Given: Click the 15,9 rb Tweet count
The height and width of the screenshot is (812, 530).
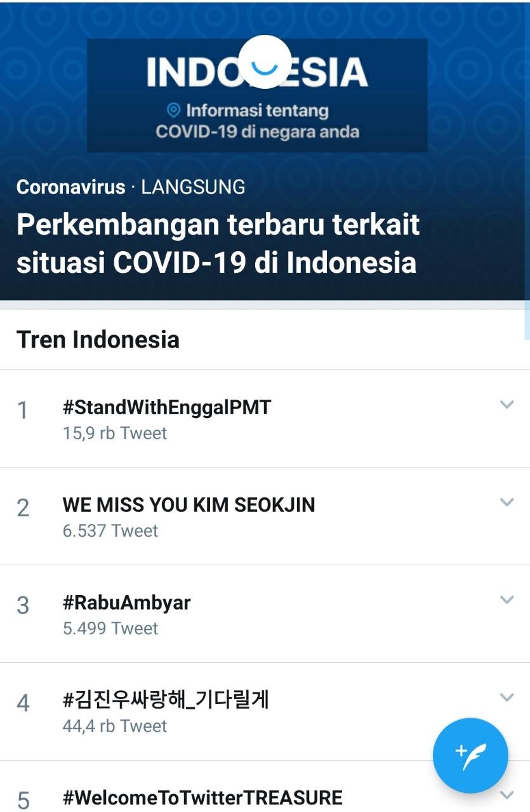Looking at the screenshot, I should coord(115,433).
